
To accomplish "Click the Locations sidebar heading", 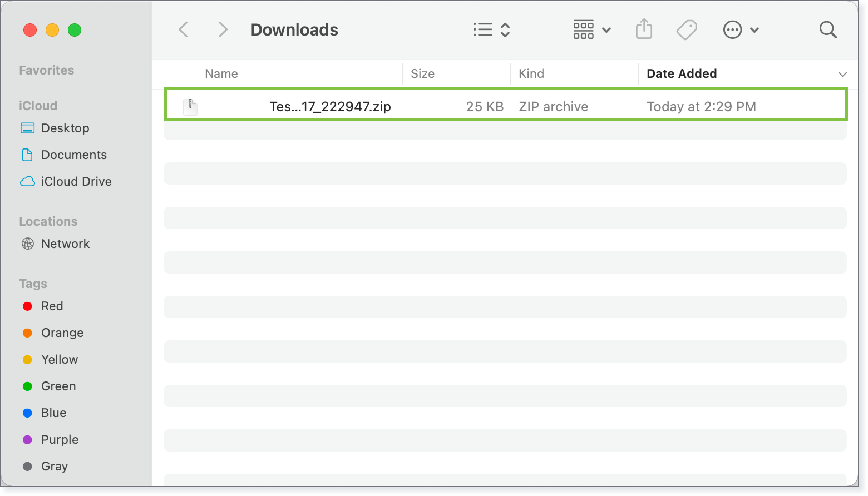I will click(48, 221).
